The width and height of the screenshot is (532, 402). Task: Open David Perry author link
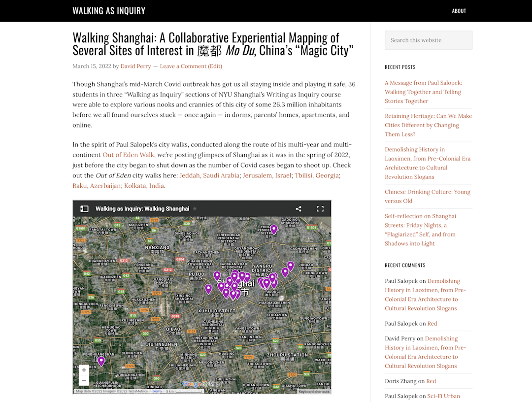point(135,66)
